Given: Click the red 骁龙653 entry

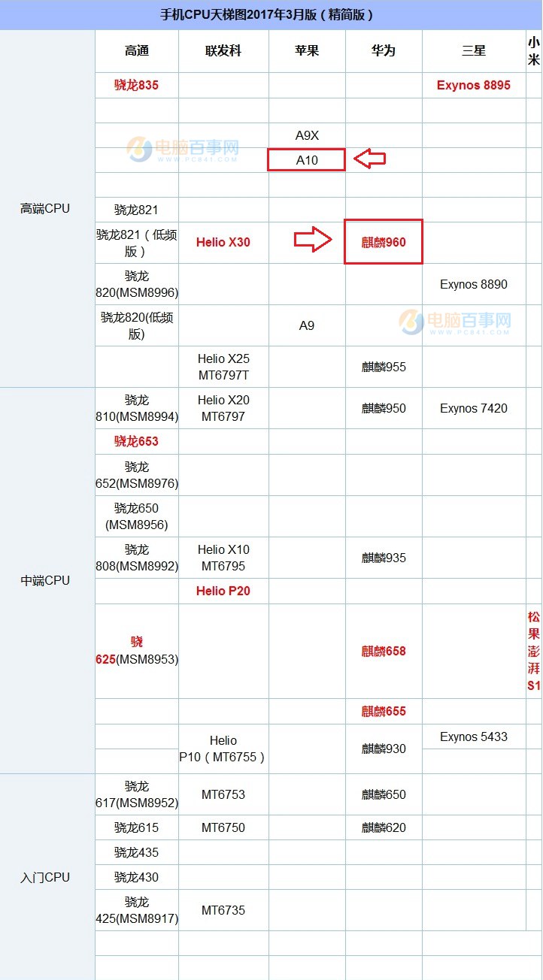Looking at the screenshot, I should (x=137, y=441).
